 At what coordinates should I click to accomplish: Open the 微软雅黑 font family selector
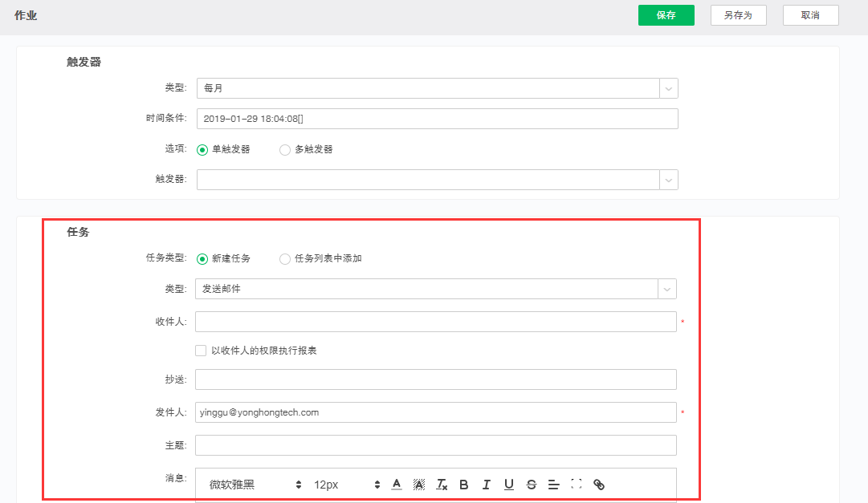pos(255,485)
